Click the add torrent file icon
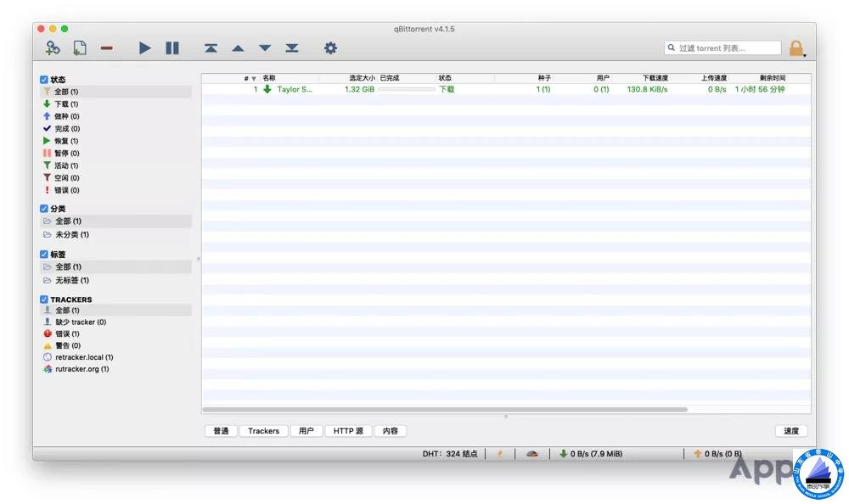Viewport: 849px width, 504px height. (x=80, y=48)
